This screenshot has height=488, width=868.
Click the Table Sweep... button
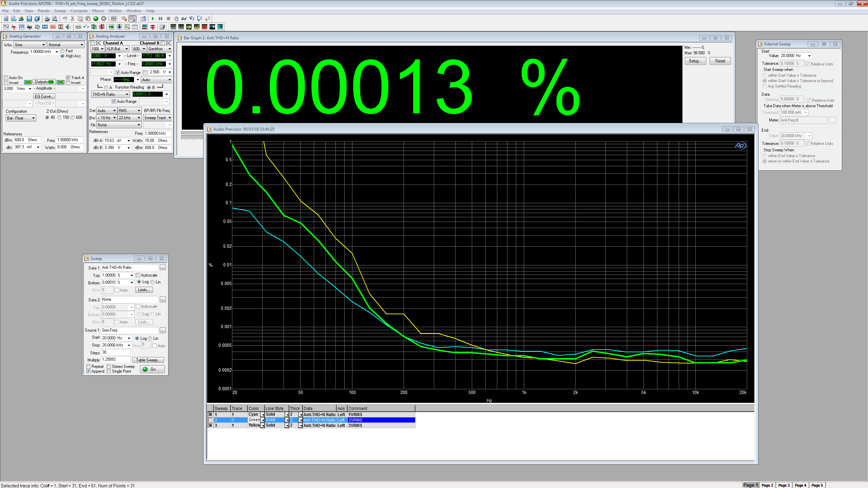(149, 360)
